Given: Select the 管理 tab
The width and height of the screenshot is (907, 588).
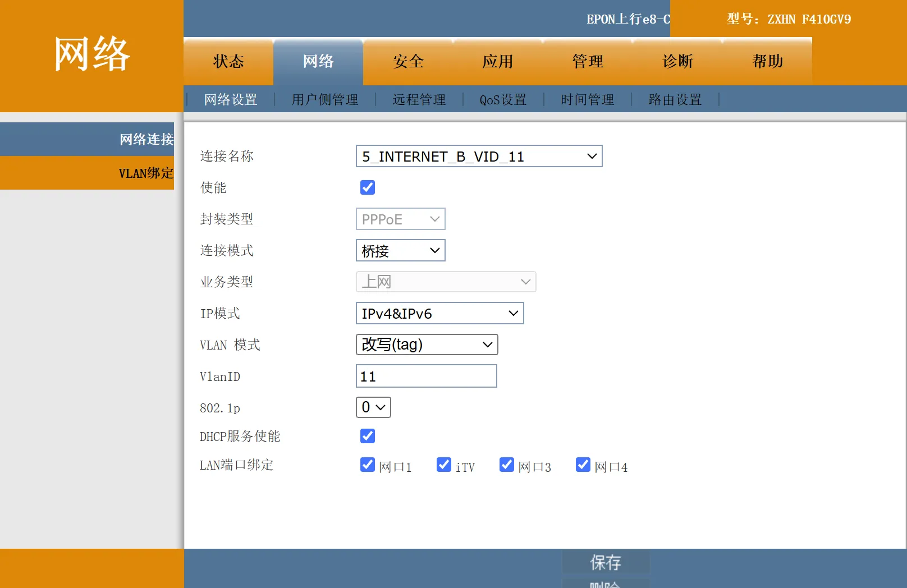Looking at the screenshot, I should (x=587, y=62).
